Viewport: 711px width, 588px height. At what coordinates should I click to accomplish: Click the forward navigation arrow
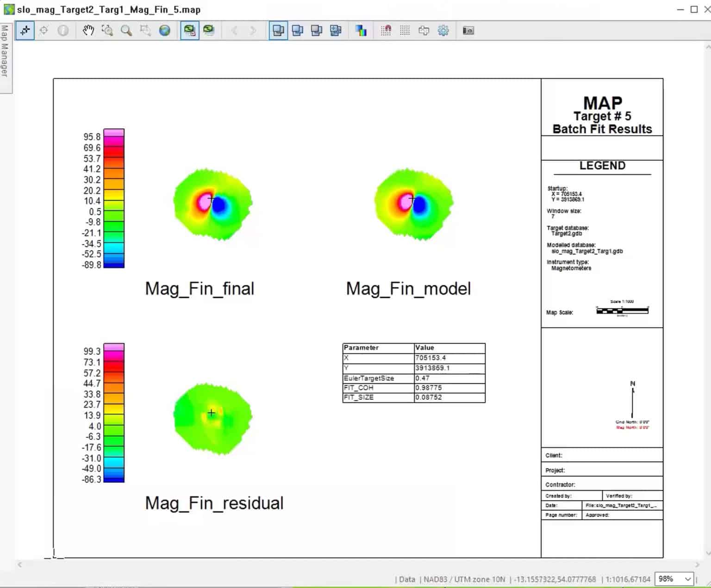point(252,30)
